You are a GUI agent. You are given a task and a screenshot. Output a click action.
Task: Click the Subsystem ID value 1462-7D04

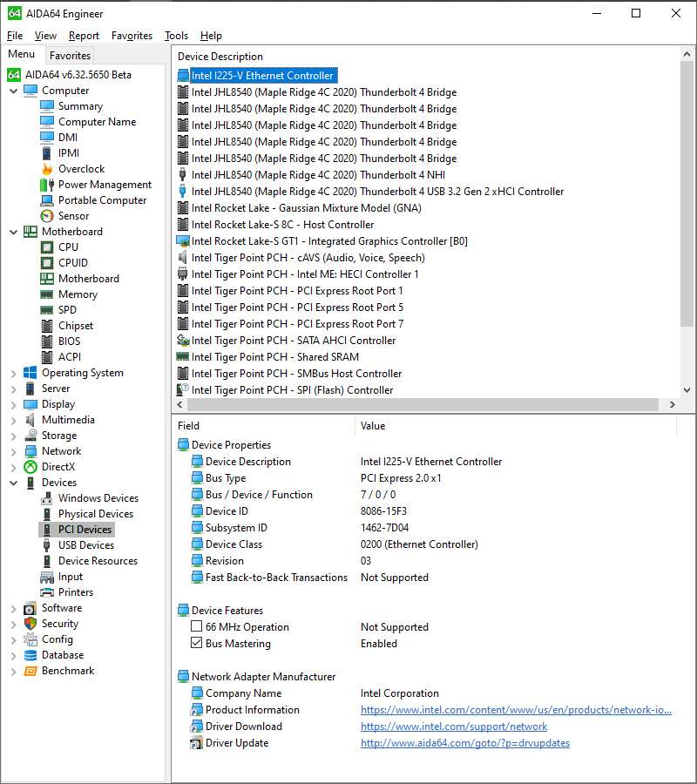pos(384,528)
